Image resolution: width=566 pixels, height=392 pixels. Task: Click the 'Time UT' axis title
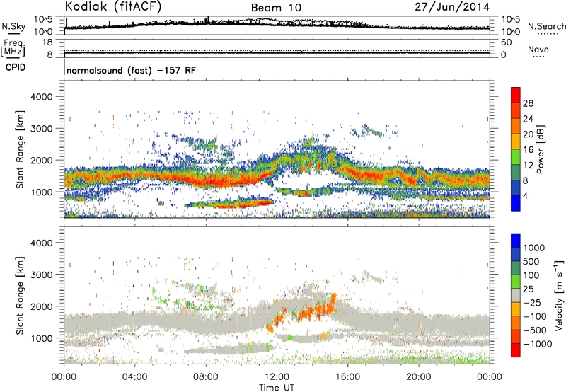pos(277,387)
